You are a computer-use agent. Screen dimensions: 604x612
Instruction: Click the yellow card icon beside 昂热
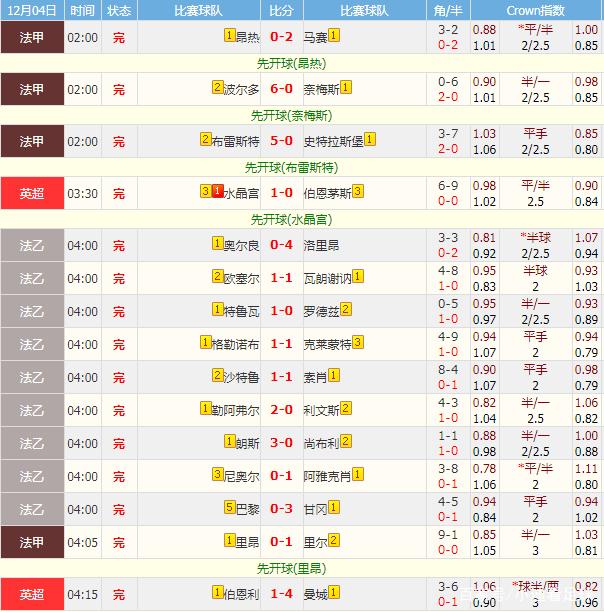click(x=229, y=35)
